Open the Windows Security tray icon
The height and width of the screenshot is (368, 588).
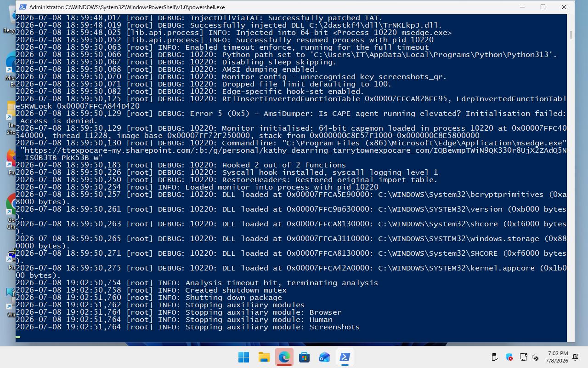click(509, 357)
